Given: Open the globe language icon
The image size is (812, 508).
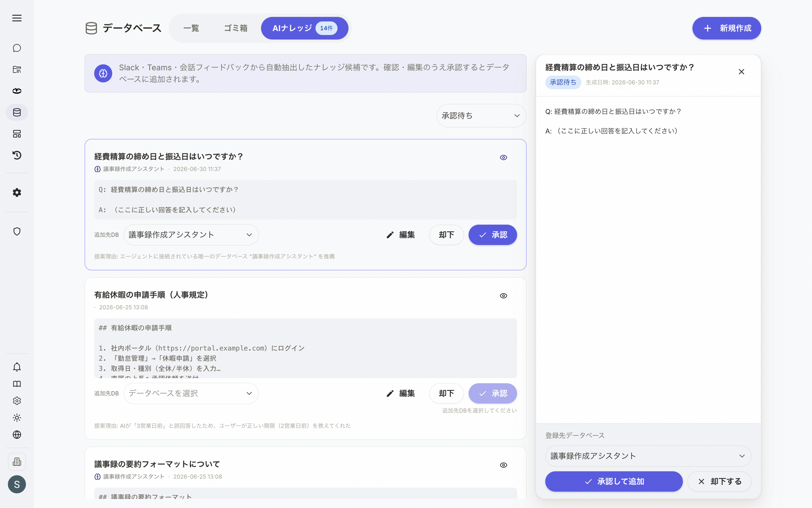Looking at the screenshot, I should click(17, 435).
